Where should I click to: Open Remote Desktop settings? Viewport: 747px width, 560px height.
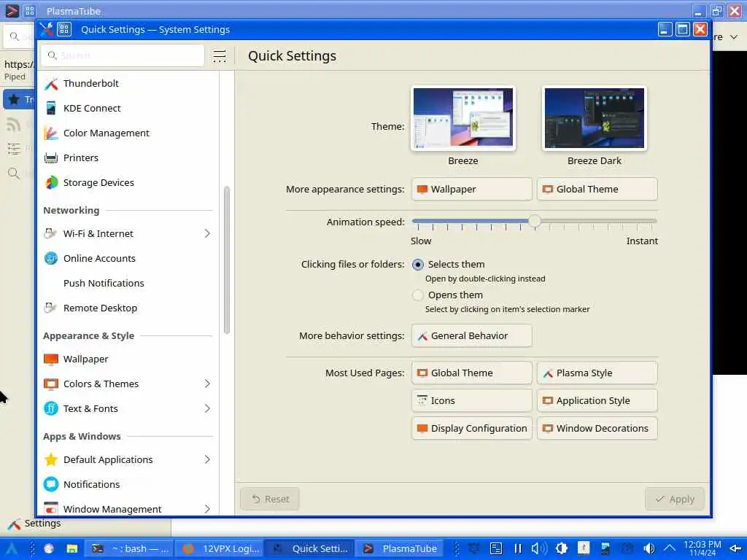point(128,308)
